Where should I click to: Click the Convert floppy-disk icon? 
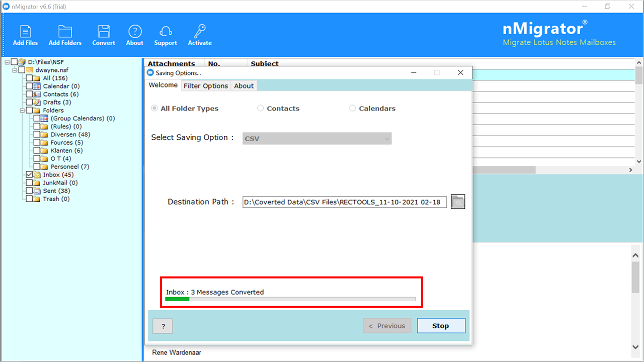104,31
